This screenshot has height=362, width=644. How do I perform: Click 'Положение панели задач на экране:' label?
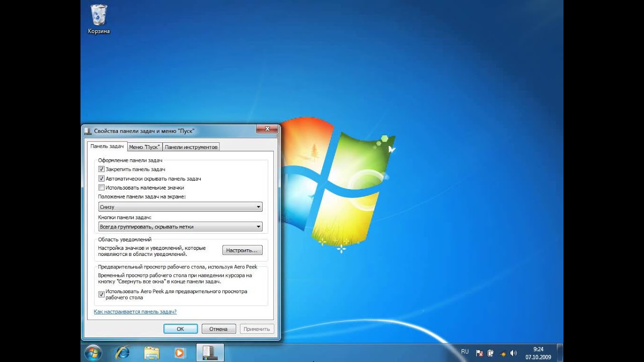142,197
